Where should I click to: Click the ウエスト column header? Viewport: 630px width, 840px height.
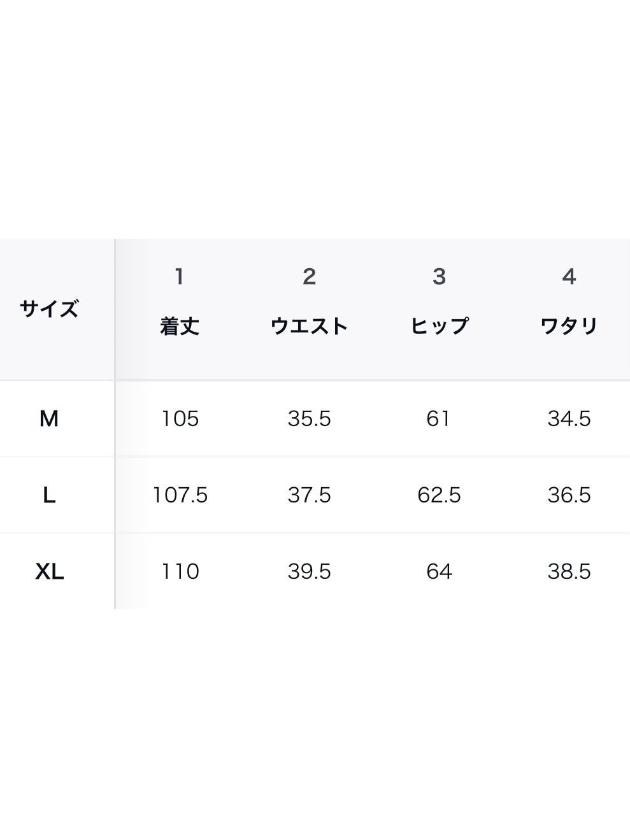point(309,326)
